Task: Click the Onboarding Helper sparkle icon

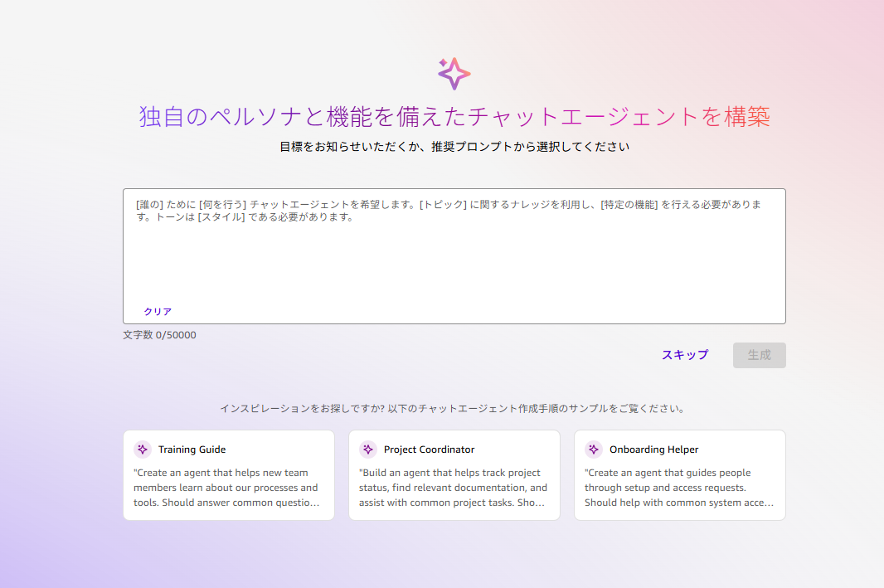Action: tap(594, 450)
